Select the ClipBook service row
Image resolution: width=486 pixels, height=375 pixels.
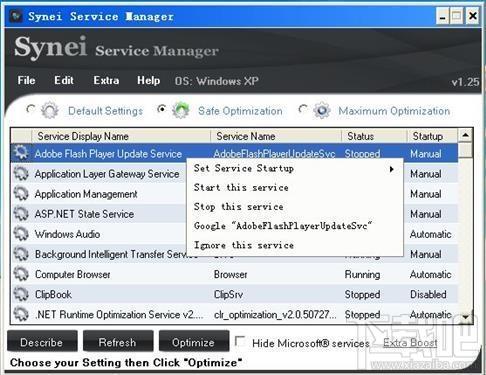(235, 294)
